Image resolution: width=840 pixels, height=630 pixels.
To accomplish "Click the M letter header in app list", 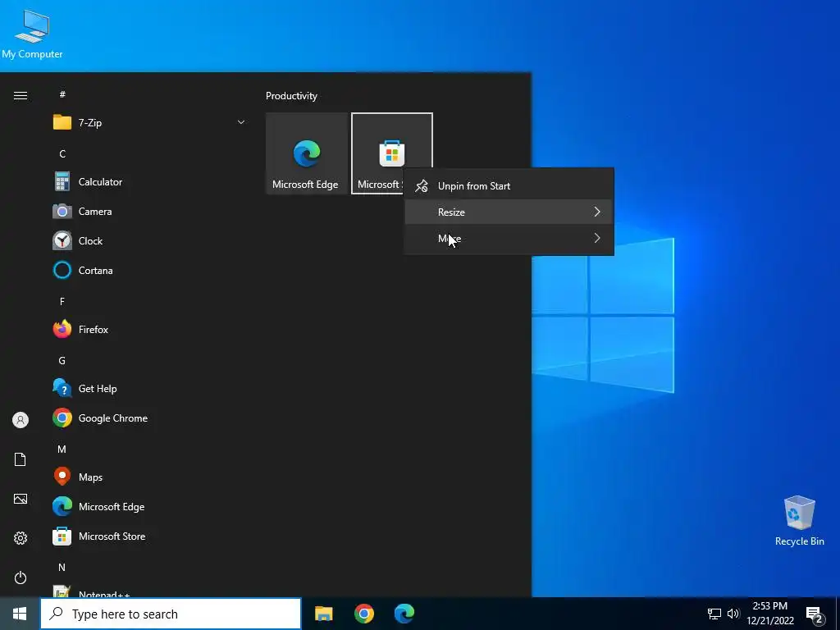I will pos(62,450).
